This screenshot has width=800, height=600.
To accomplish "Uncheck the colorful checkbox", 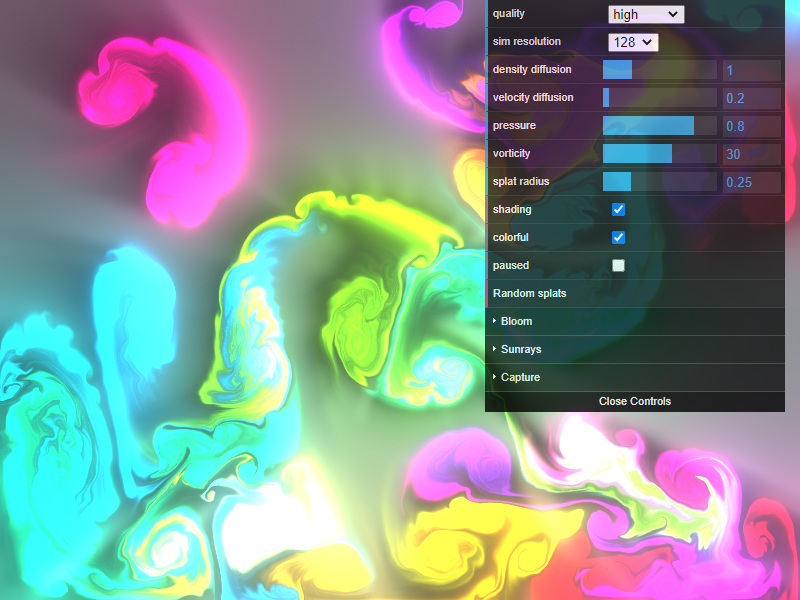I will [x=618, y=238].
